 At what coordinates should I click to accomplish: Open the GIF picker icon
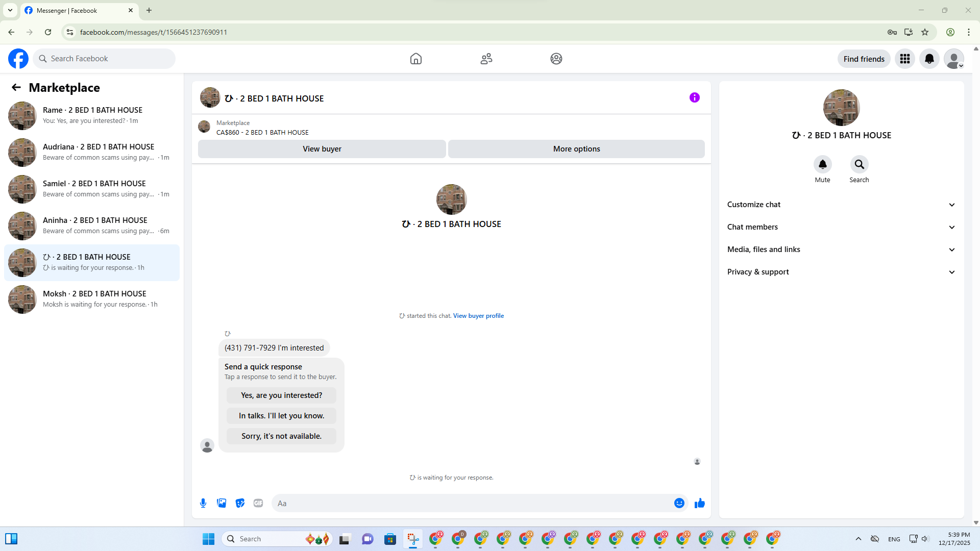coord(258,503)
